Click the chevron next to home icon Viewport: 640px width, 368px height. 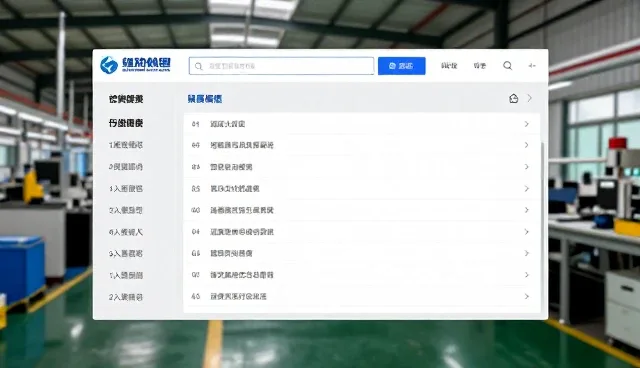tap(529, 98)
